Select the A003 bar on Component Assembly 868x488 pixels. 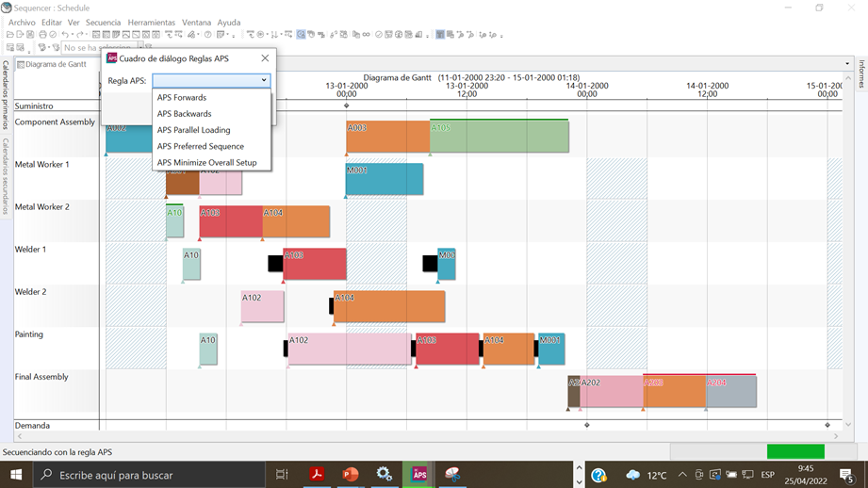point(388,137)
